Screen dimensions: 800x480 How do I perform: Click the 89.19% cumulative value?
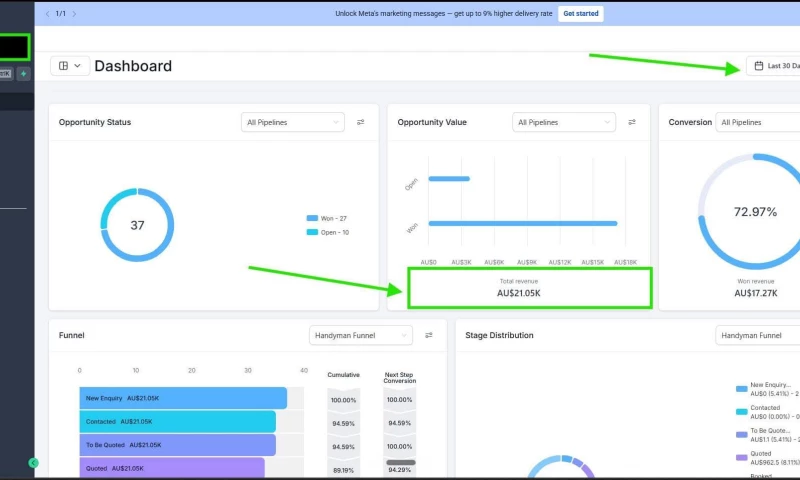click(x=343, y=470)
